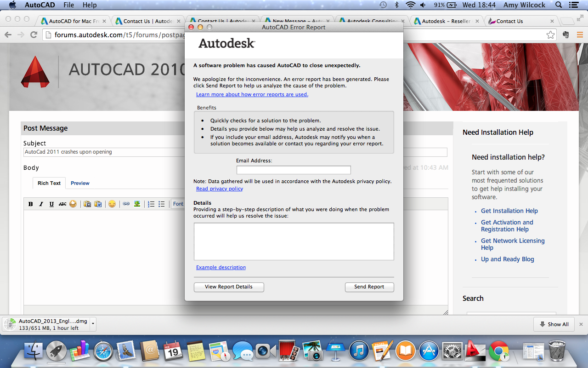
Task: Click the Send Report button
Action: 369,287
